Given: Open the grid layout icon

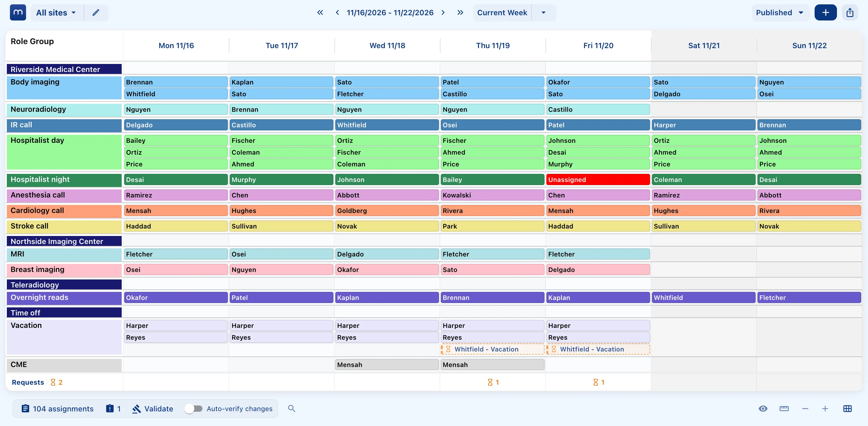Looking at the screenshot, I should (848, 409).
